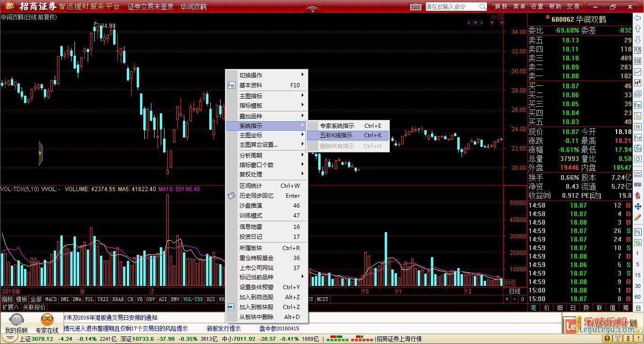The height and width of the screenshot is (344, 644).
Task: Expand 切换操作 submenu
Action: click(x=267, y=75)
